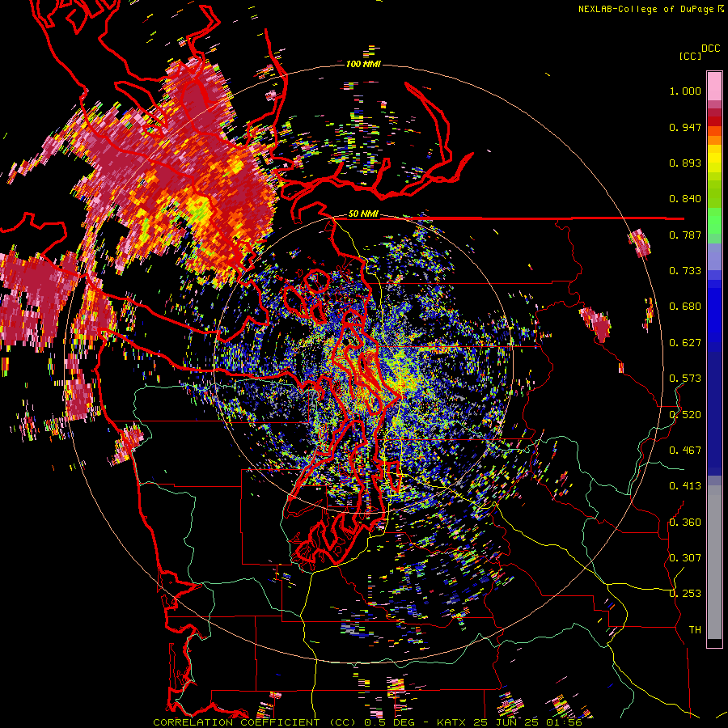This screenshot has width=728, height=728.
Task: Select the [CC] label above the color scale
Action: 690,56
